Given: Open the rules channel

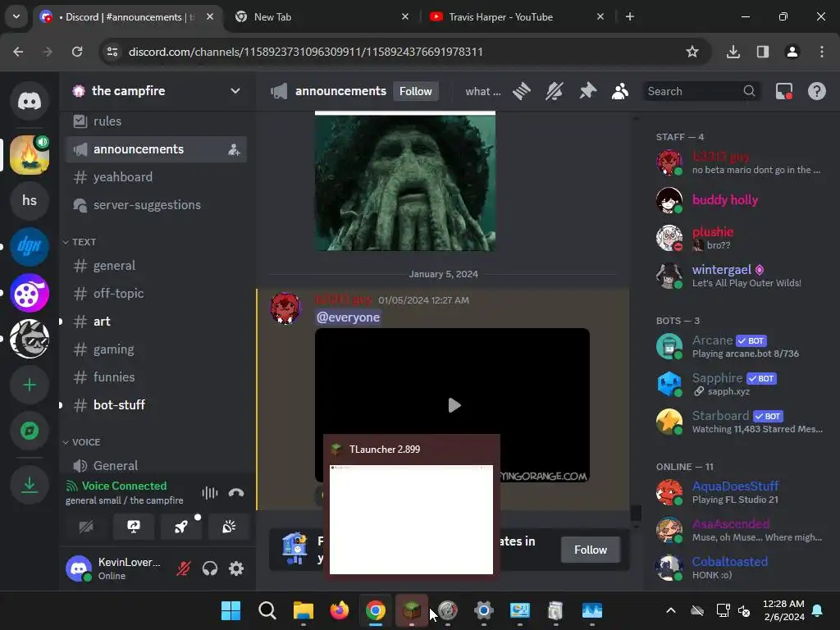Looking at the screenshot, I should pyautogui.click(x=157, y=121).
